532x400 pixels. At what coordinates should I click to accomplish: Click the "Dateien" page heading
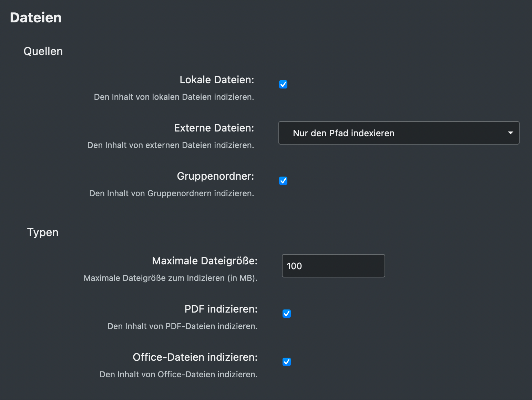coord(35,17)
